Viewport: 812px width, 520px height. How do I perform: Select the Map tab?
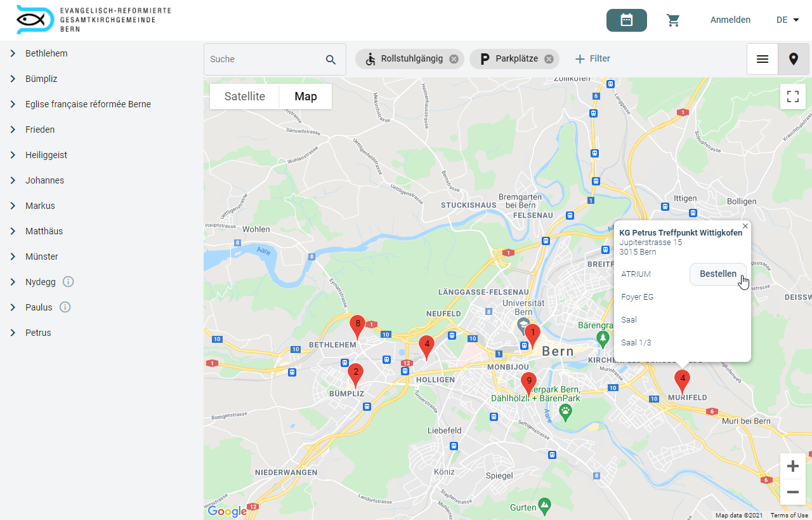click(305, 96)
